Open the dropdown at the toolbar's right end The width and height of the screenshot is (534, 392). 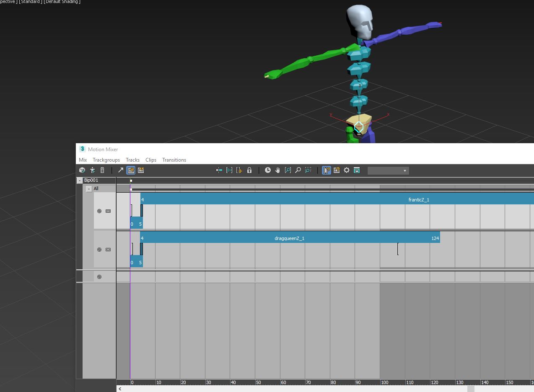coord(404,170)
